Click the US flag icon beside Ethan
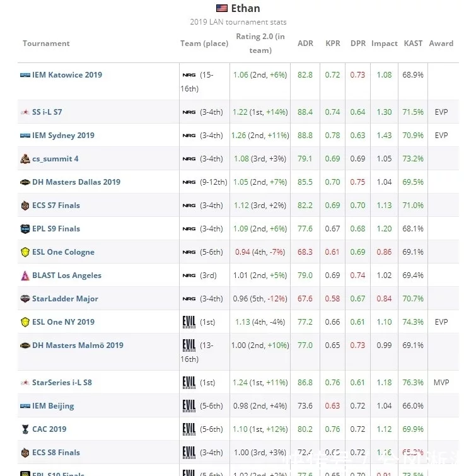Viewport: 476px width, 476px height. click(221, 8)
